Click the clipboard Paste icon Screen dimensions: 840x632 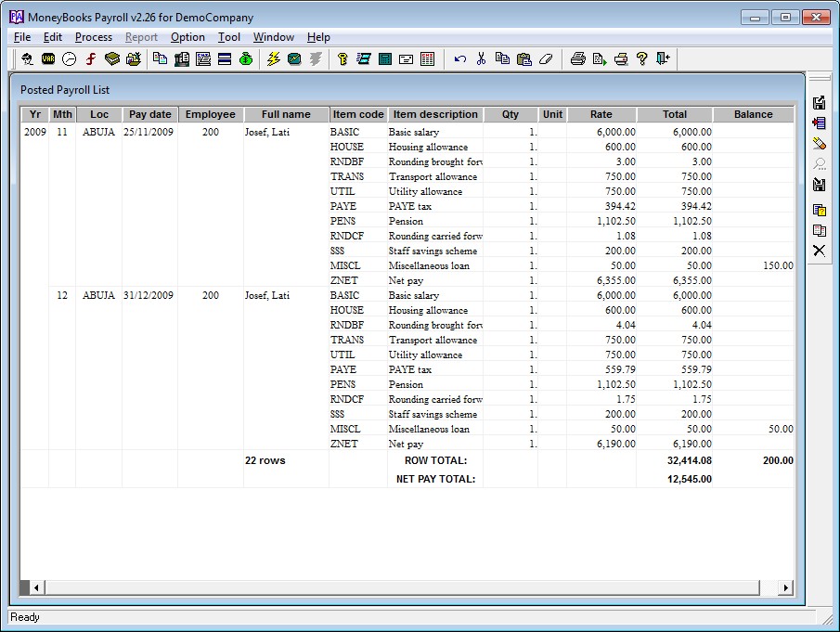[x=523, y=59]
